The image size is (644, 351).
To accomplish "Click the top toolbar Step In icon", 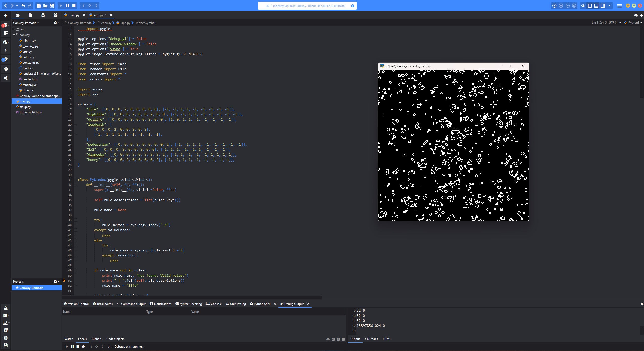I will [x=83, y=6].
